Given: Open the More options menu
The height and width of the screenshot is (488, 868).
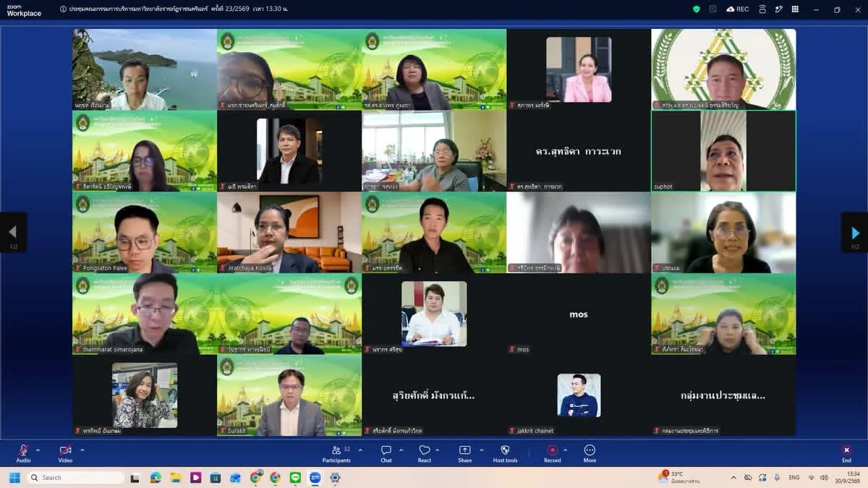Looking at the screenshot, I should click(590, 453).
